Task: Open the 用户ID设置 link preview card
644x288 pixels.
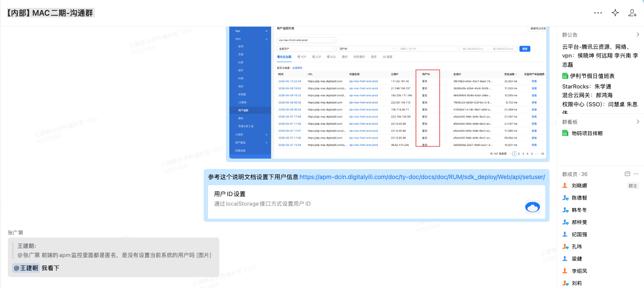Action: 376,202
